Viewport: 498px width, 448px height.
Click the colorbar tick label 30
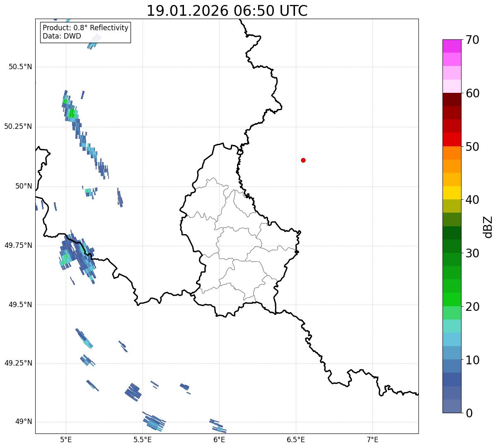pos(473,253)
